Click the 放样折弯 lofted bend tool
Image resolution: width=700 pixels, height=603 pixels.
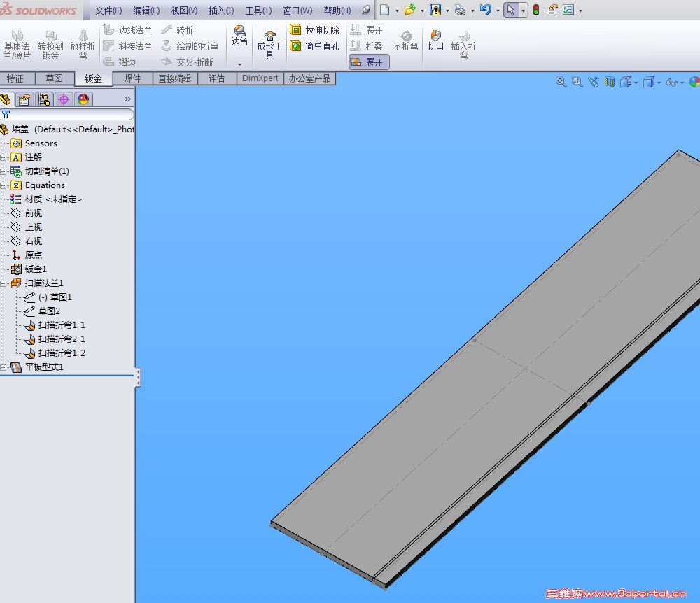pos(83,45)
